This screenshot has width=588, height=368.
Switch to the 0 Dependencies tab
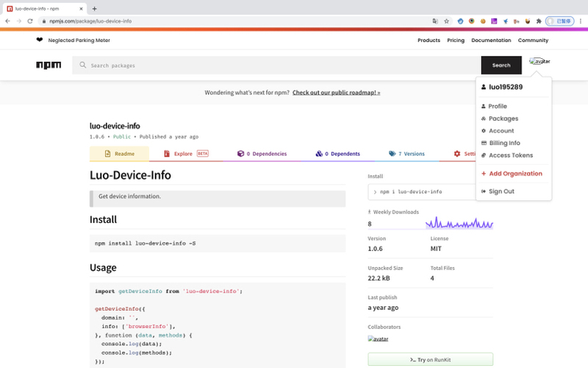[x=262, y=154]
